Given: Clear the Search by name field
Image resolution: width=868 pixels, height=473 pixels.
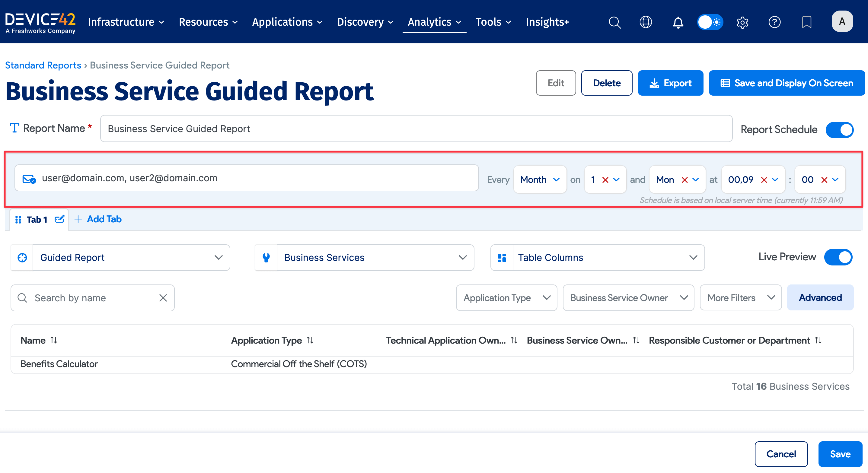Looking at the screenshot, I should click(x=163, y=298).
